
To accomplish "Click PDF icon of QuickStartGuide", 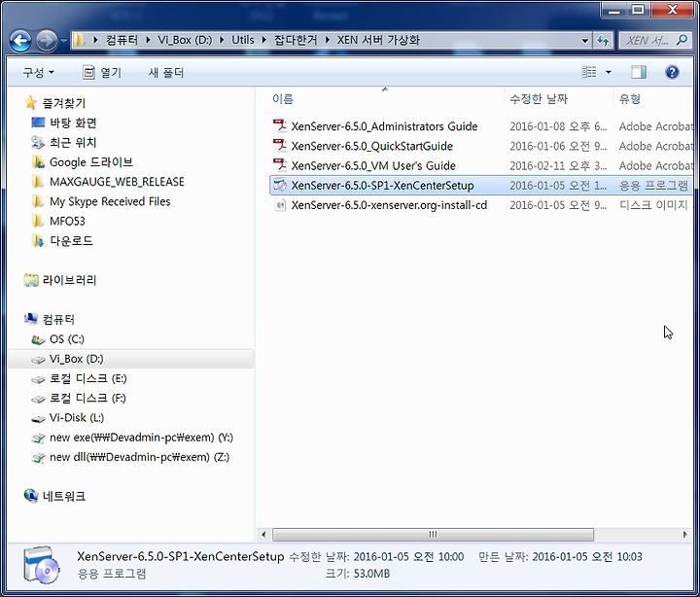I will pos(280,146).
